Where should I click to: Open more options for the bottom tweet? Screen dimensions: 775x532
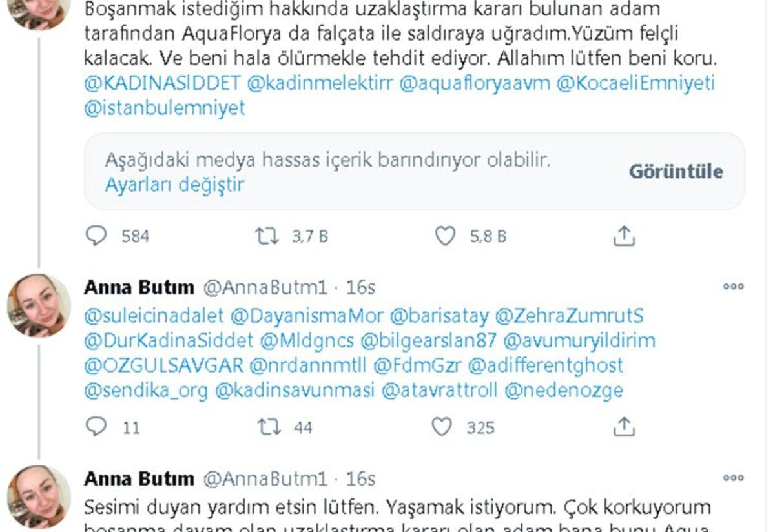[x=734, y=478]
